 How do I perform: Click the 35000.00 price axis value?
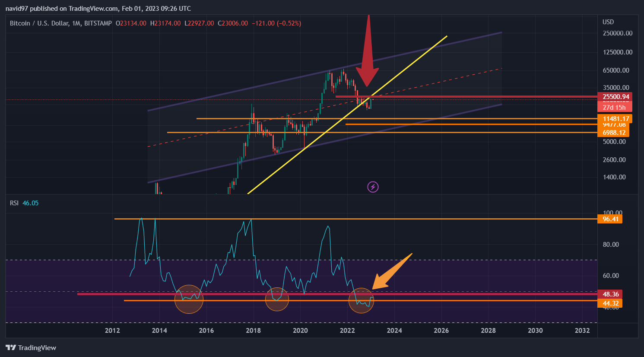[x=616, y=88]
